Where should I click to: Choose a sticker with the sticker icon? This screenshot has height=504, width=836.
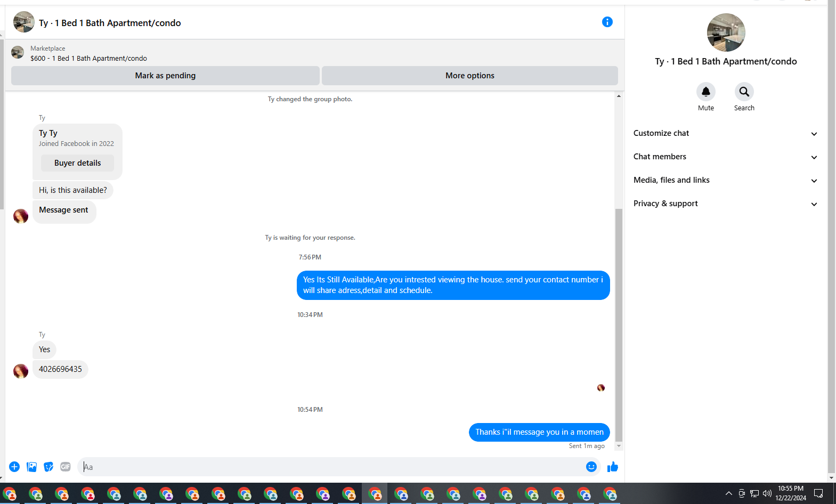(48, 467)
